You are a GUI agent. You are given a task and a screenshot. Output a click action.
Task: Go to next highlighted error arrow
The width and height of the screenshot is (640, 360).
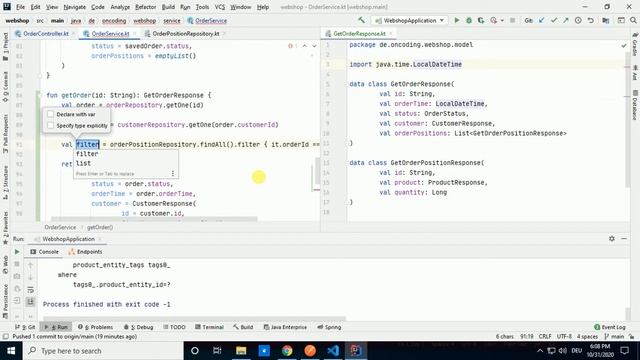[314, 46]
